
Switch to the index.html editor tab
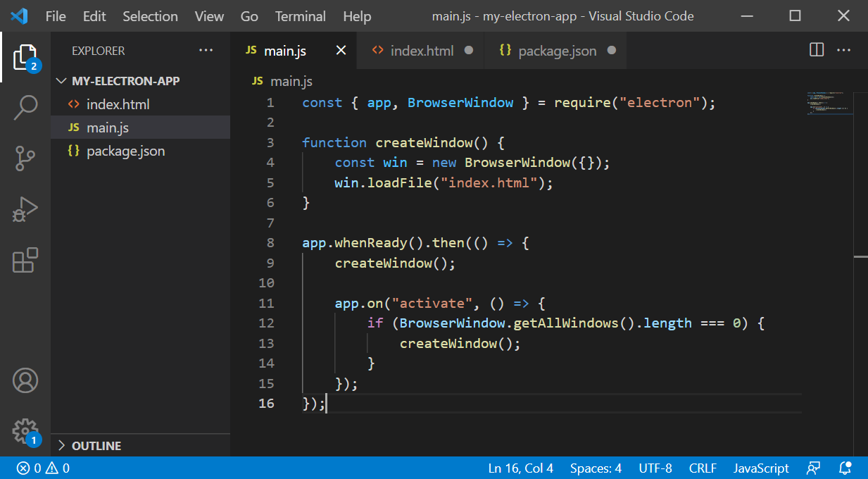click(x=422, y=51)
